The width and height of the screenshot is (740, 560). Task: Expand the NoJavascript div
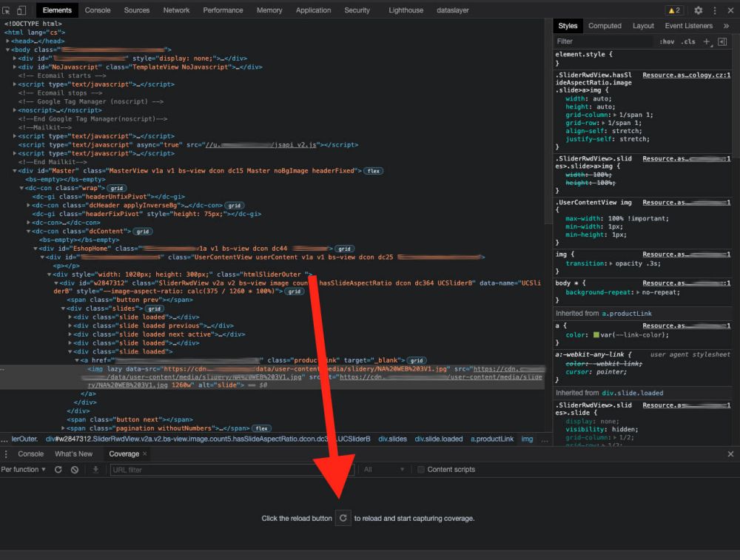pos(15,67)
